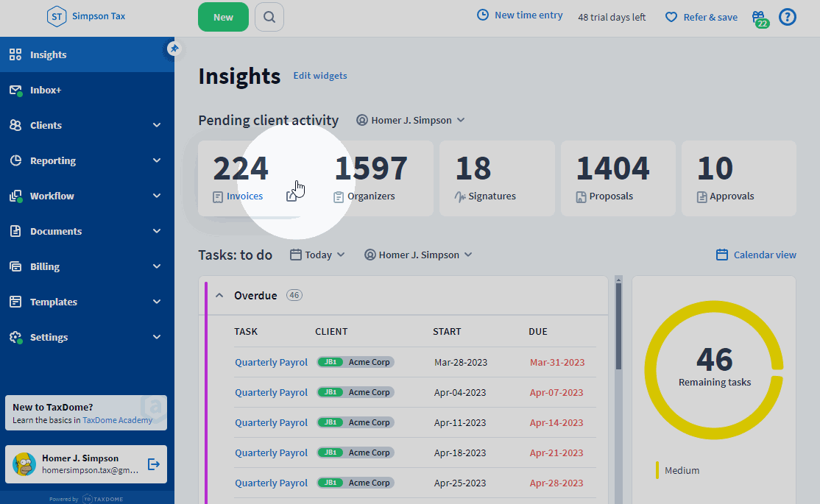Click the Workflow icon in sidebar
The image size is (820, 504).
(x=15, y=196)
